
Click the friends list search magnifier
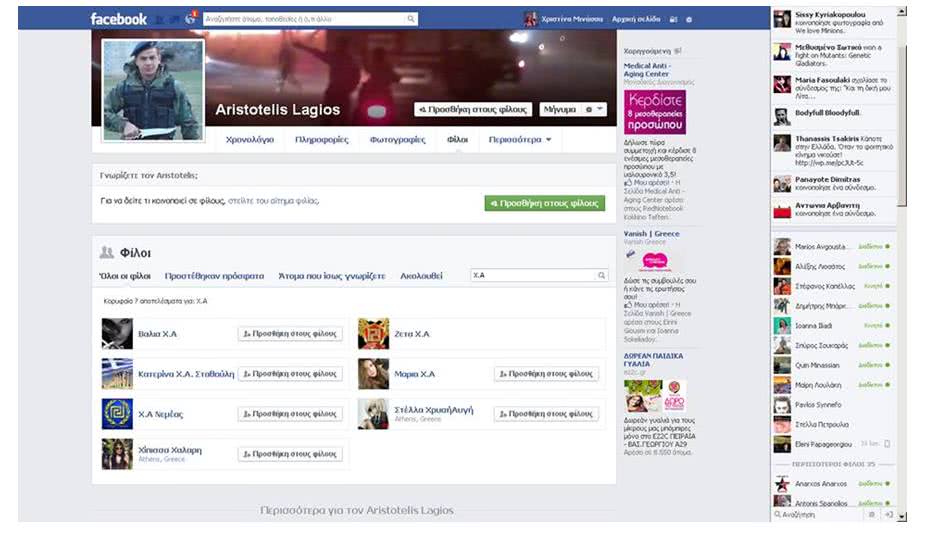click(x=601, y=275)
